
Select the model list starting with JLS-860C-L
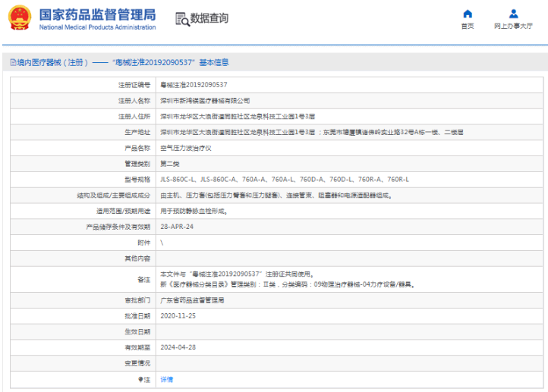click(x=285, y=180)
